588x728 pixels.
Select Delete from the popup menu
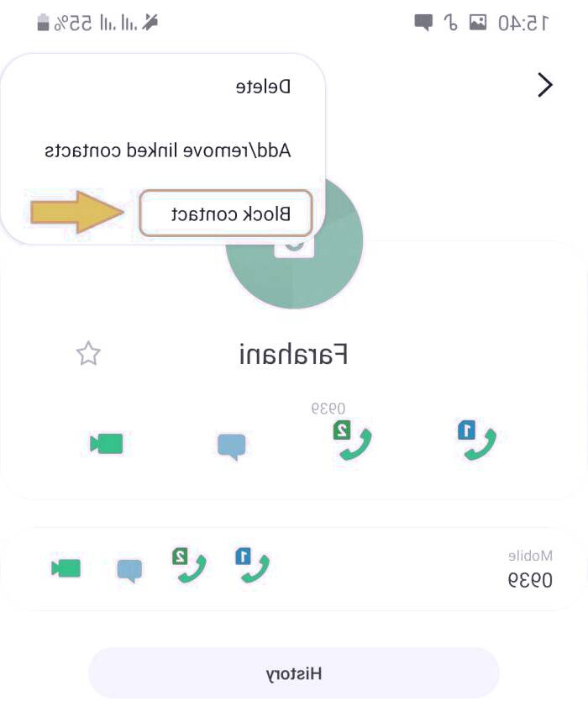coord(263,87)
